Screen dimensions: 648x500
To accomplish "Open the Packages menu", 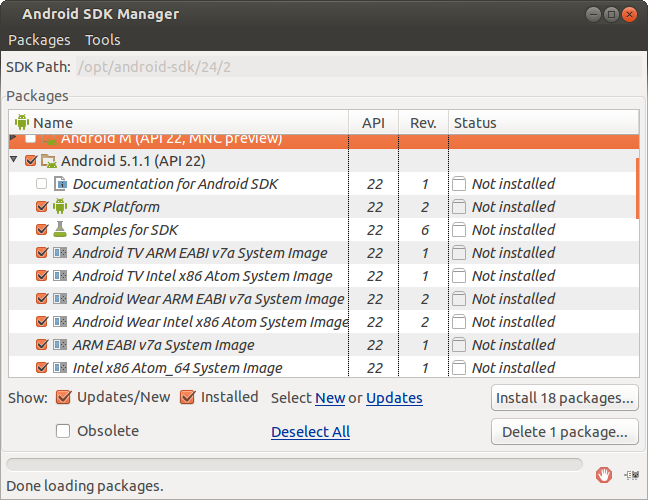I will [x=39, y=40].
